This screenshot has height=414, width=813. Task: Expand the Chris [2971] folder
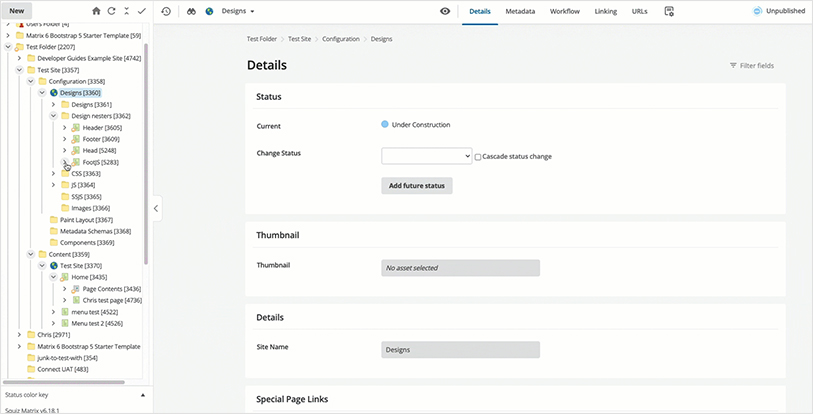tap(19, 335)
